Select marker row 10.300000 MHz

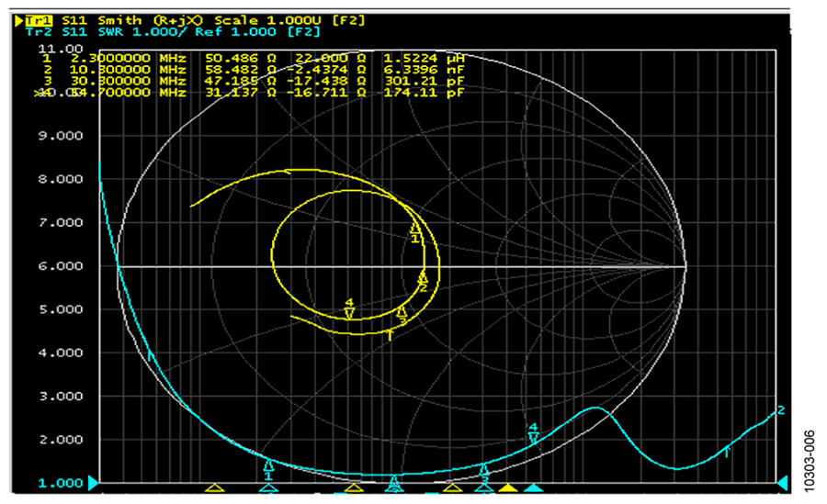(254, 70)
